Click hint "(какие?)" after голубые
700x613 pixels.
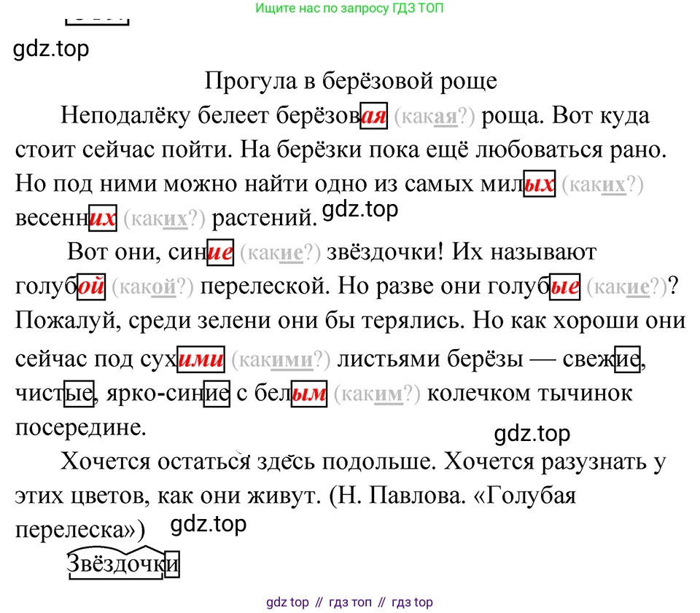click(x=627, y=287)
